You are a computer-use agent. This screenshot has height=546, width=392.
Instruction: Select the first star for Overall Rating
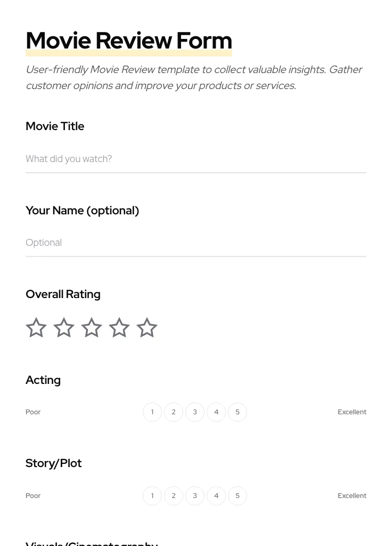click(x=36, y=327)
